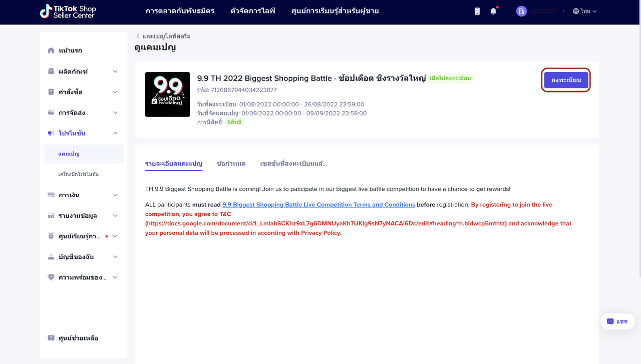Click the 9.9 campaign thumbnail image
This screenshot has height=364, width=641.
168,95
